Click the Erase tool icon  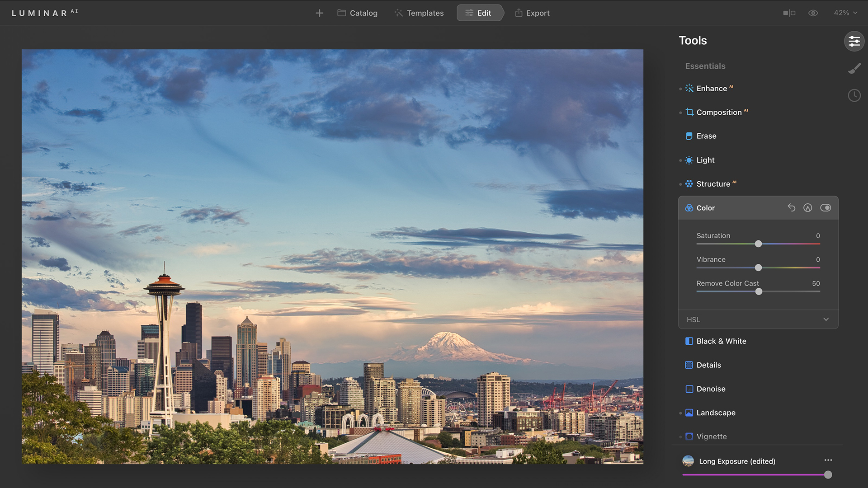coord(689,136)
